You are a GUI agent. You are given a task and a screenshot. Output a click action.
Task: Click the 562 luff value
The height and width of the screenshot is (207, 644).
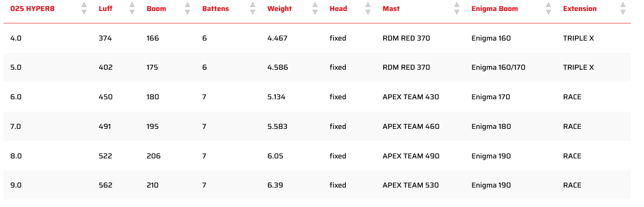(x=105, y=185)
